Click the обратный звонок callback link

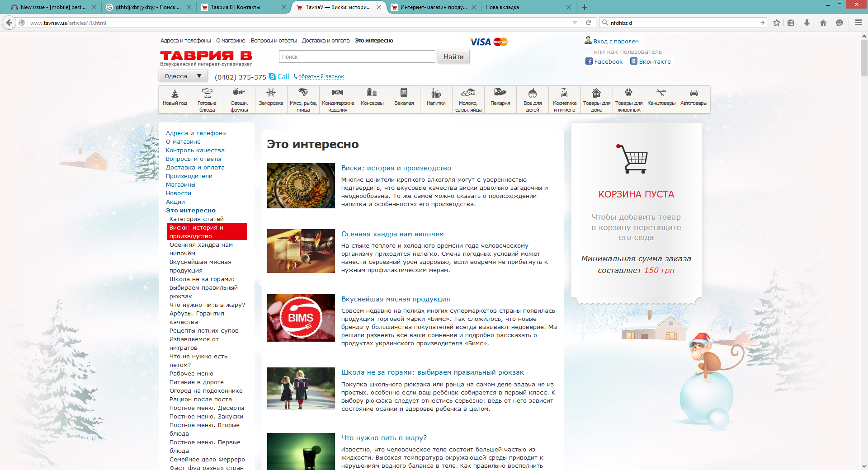pyautogui.click(x=321, y=76)
